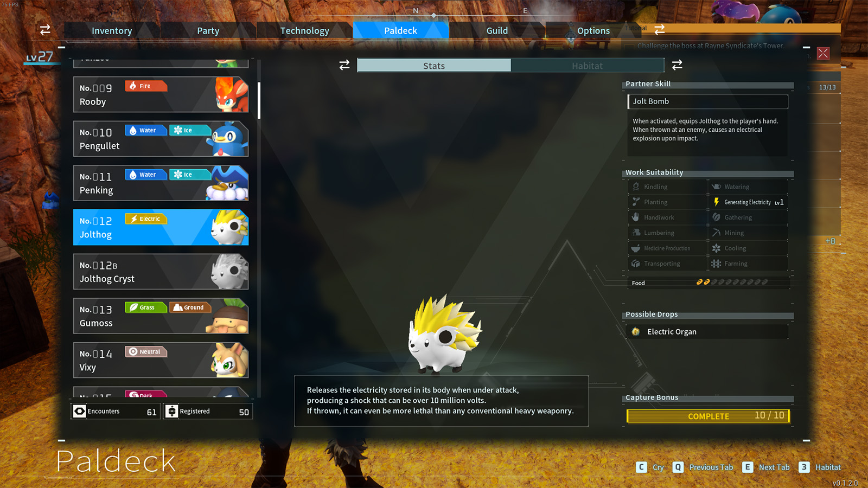Click the Fire type badge on Rooby
Image resolution: width=868 pixels, height=488 pixels.
[x=146, y=86]
